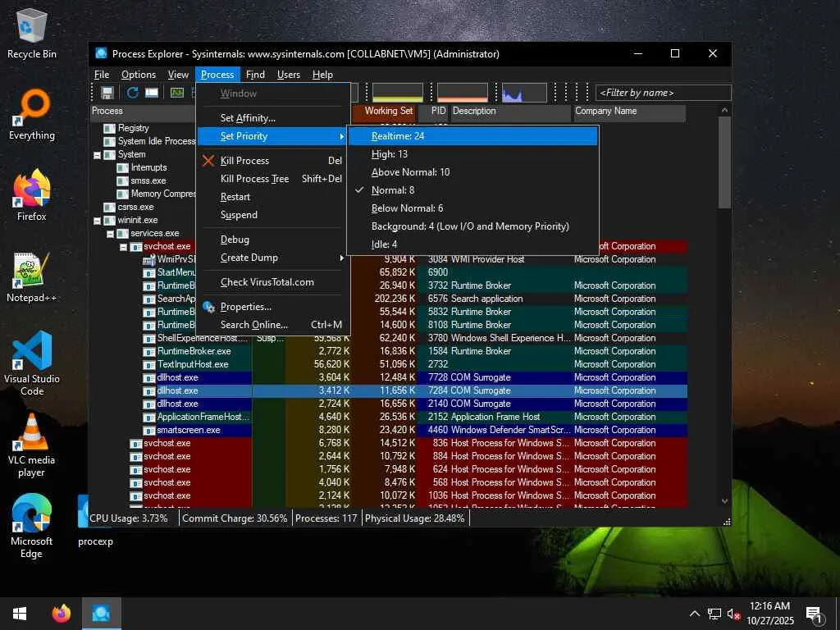Screen dimensions: 840x630
Task: Open the Options menu
Action: [x=138, y=75]
